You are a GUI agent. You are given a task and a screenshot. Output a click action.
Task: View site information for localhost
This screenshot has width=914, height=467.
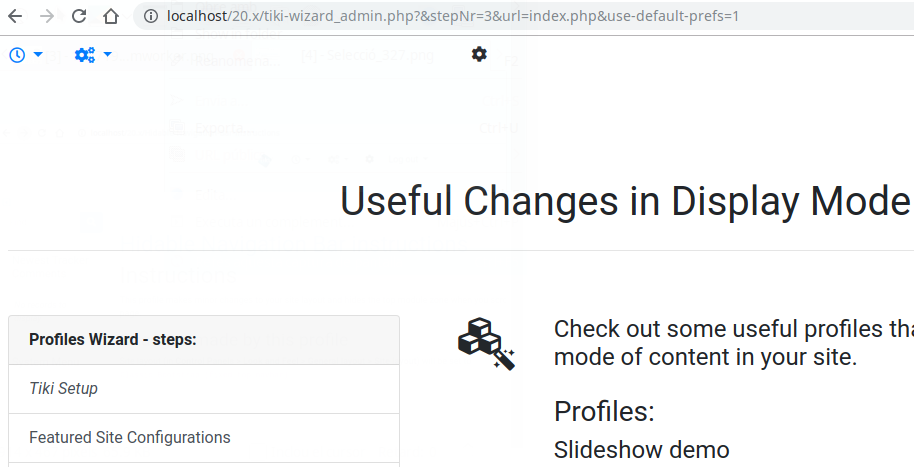[150, 16]
